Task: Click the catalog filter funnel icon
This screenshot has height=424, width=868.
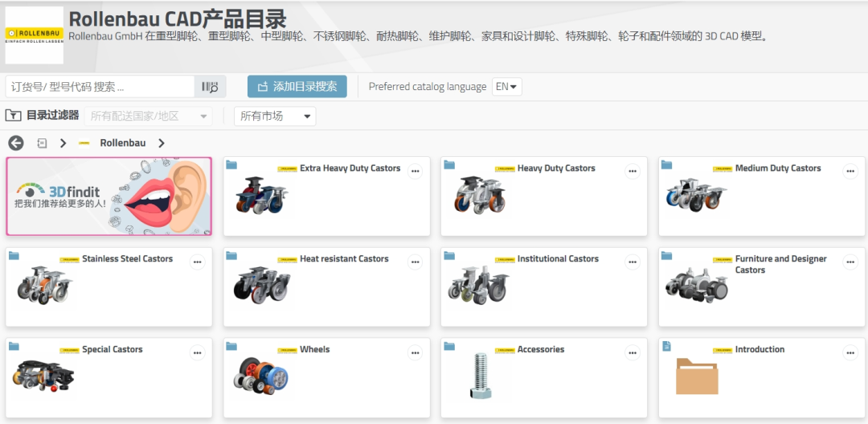Action: (x=14, y=115)
